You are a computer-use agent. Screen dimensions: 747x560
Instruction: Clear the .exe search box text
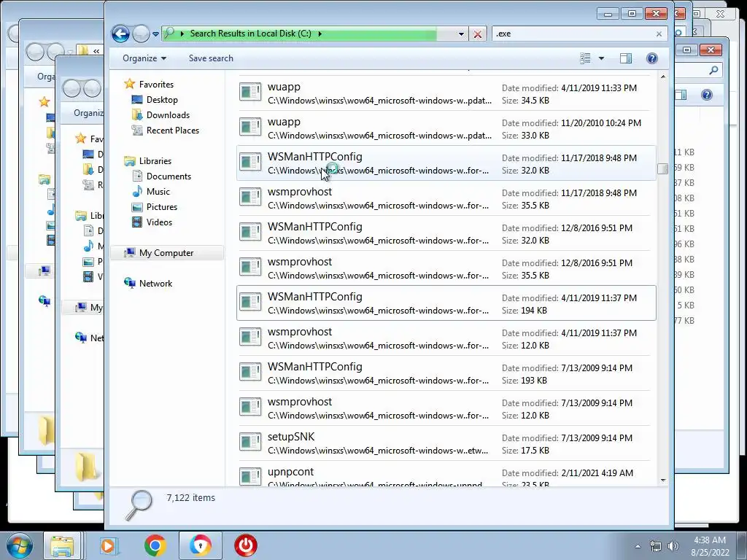[x=659, y=34]
